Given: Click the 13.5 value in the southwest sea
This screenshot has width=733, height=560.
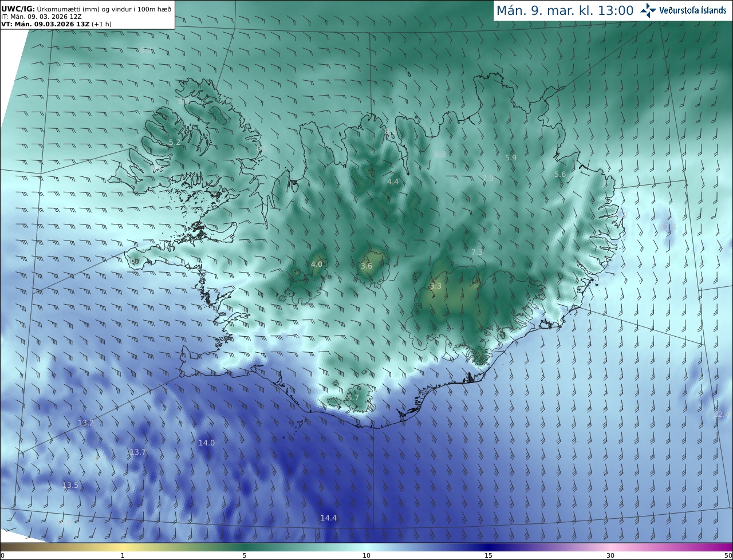Looking at the screenshot, I should 70,485.
